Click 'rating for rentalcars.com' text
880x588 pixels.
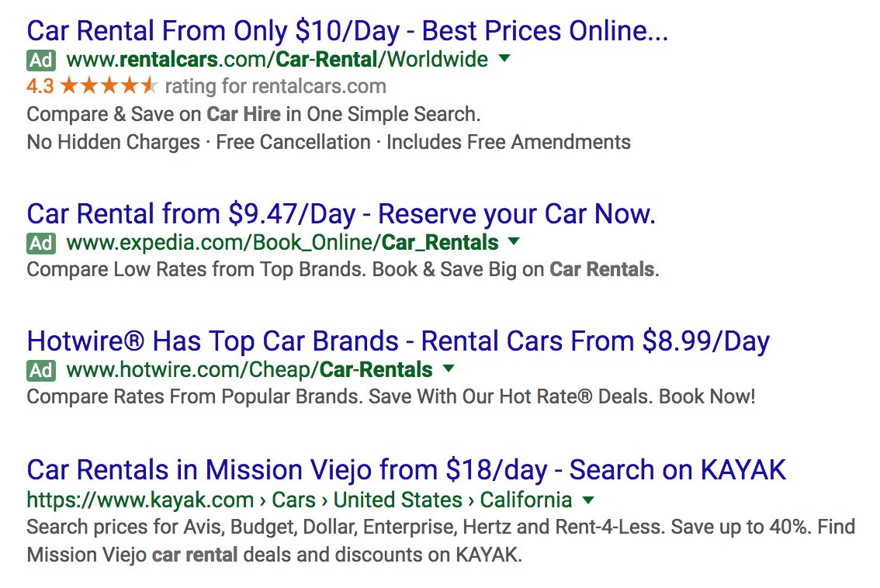click(275, 86)
